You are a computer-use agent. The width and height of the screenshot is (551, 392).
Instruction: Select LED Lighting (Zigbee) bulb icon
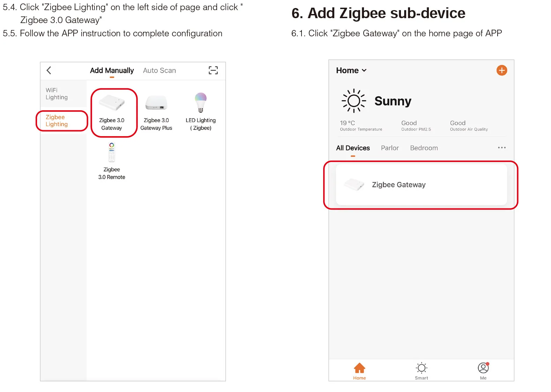pos(201,103)
